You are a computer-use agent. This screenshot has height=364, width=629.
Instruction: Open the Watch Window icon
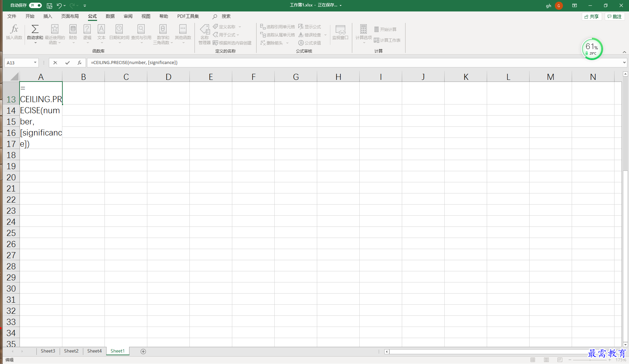click(x=340, y=30)
